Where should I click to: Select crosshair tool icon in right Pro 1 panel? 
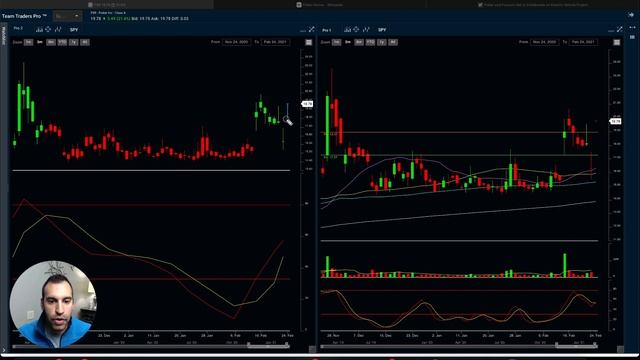pos(356,29)
